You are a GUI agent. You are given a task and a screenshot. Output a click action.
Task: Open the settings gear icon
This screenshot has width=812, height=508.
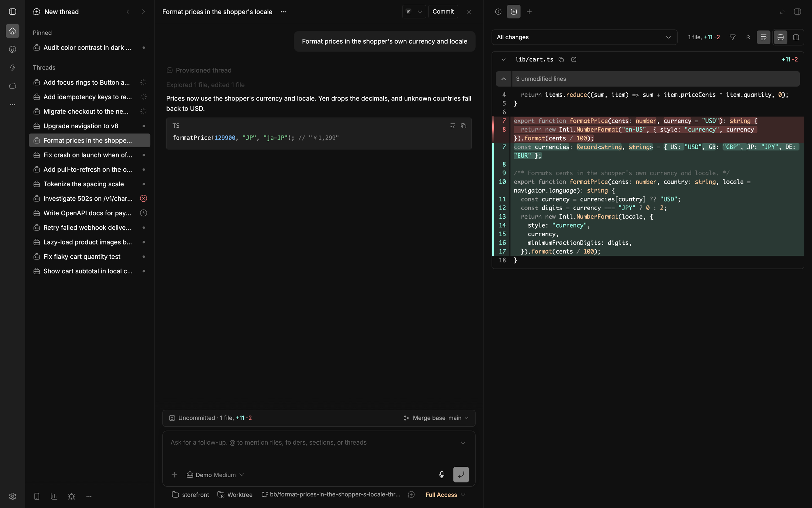coord(13,496)
